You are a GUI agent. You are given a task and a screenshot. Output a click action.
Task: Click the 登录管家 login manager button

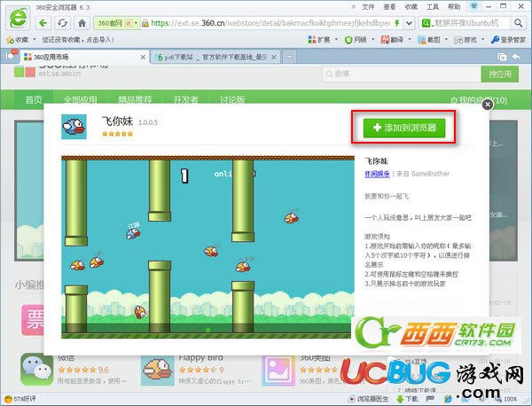tap(508, 40)
